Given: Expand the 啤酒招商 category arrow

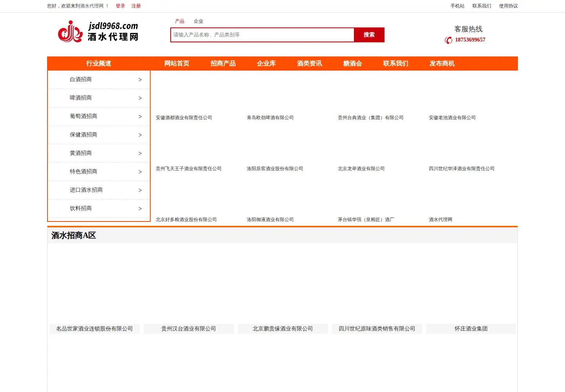Looking at the screenshot, I should pyautogui.click(x=140, y=98).
